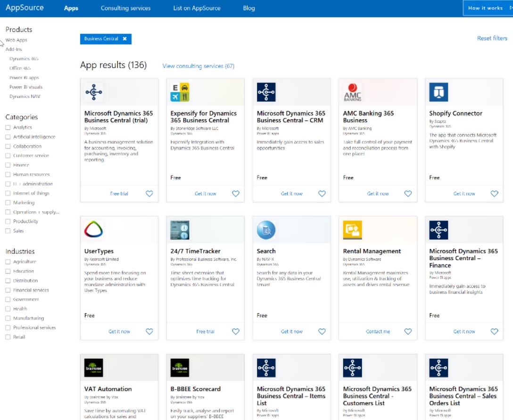The image size is (513, 420).
Task: Open the Microsoft Dynamics 365 Business Central (trial) app icon
Action: [93, 92]
